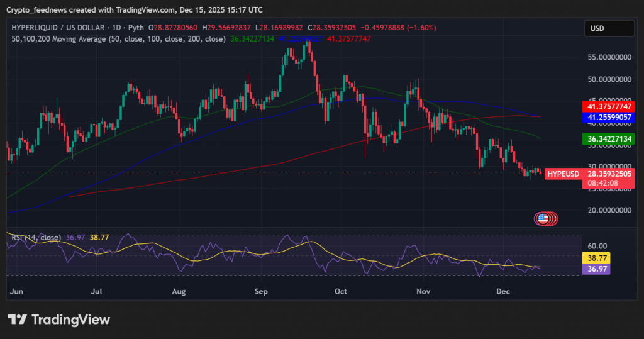Click the TradingView wordmark text
The height and width of the screenshot is (339, 644).
point(70,320)
